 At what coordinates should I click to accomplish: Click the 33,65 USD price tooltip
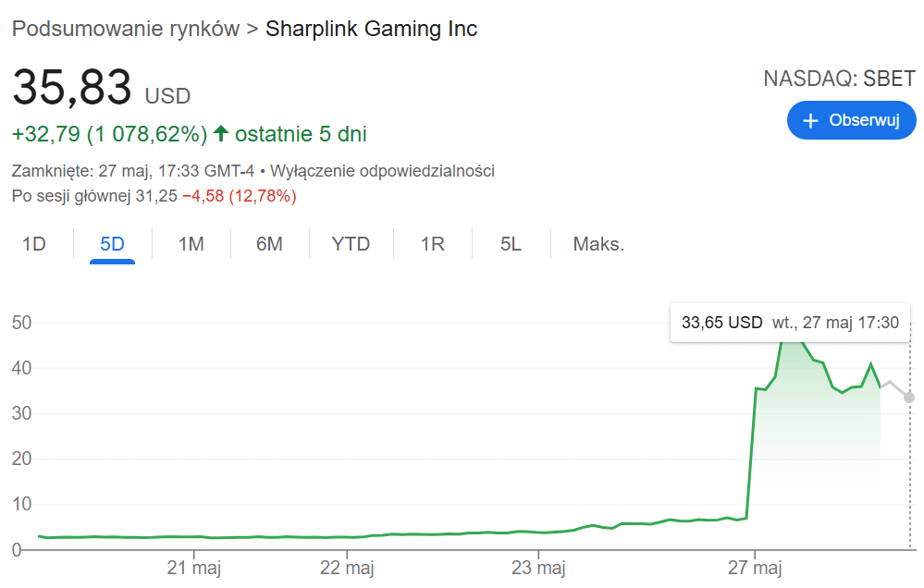[x=721, y=323]
